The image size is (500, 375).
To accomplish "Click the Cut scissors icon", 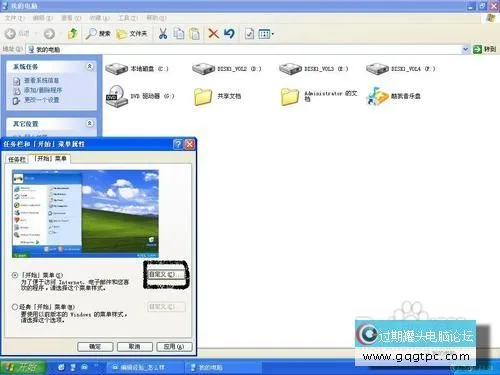I will [163, 34].
